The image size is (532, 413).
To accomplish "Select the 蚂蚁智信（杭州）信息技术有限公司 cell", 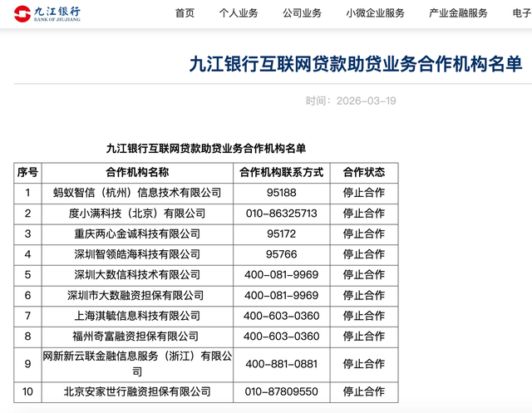I will point(137,193).
